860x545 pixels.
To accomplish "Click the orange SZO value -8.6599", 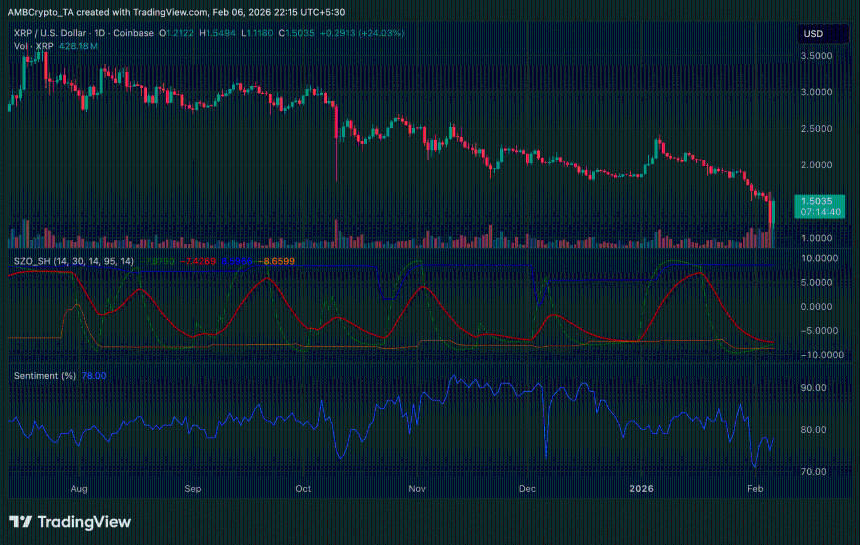I will pyautogui.click(x=279, y=261).
